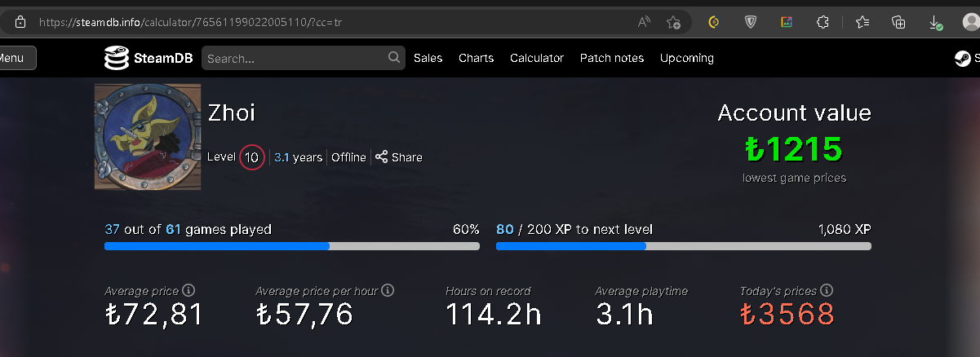Click the SteamDB logo icon
980x357 pixels.
click(x=117, y=58)
